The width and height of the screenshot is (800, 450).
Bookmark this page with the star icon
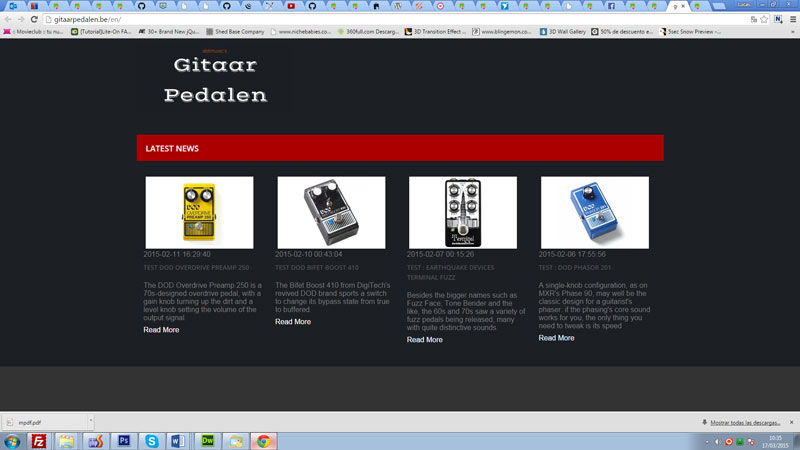764,19
